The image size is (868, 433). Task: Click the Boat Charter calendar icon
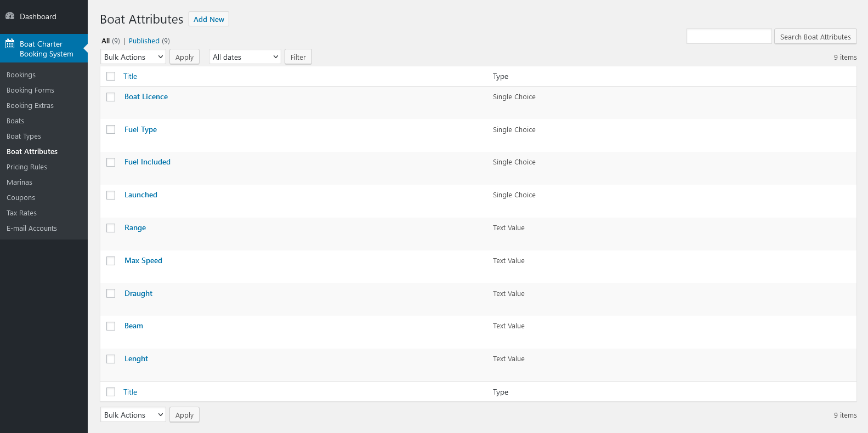pos(10,44)
